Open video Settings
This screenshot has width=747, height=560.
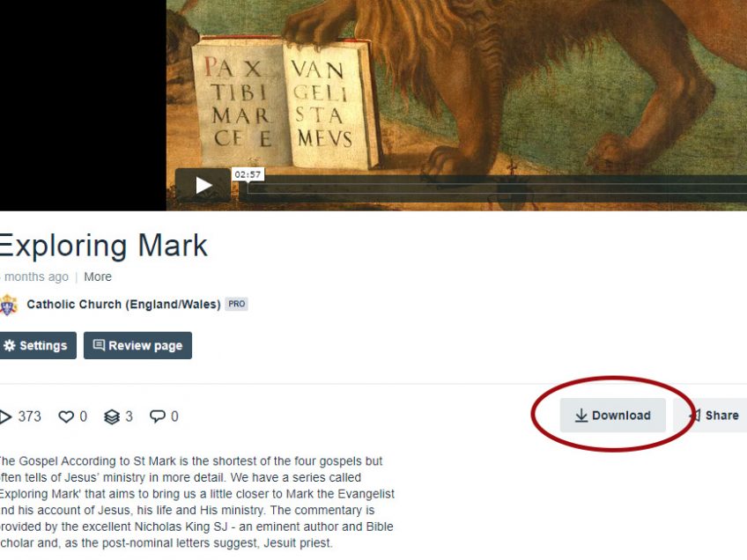[36, 345]
